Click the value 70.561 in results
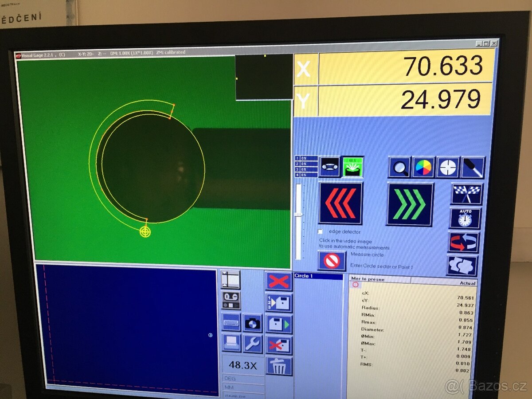The height and width of the screenshot is (399, 532). 465,298
